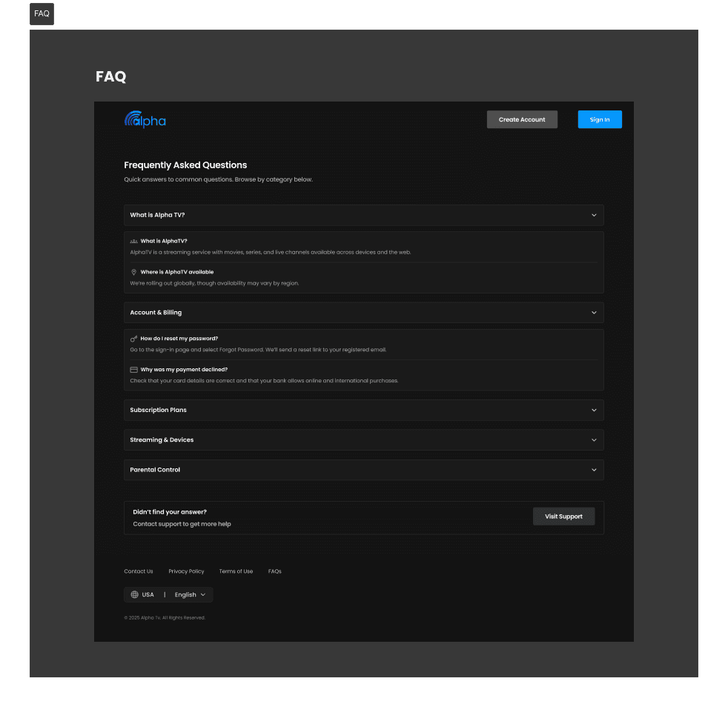
Task: Click the Frequently Asked Questions heading
Action: (x=185, y=165)
